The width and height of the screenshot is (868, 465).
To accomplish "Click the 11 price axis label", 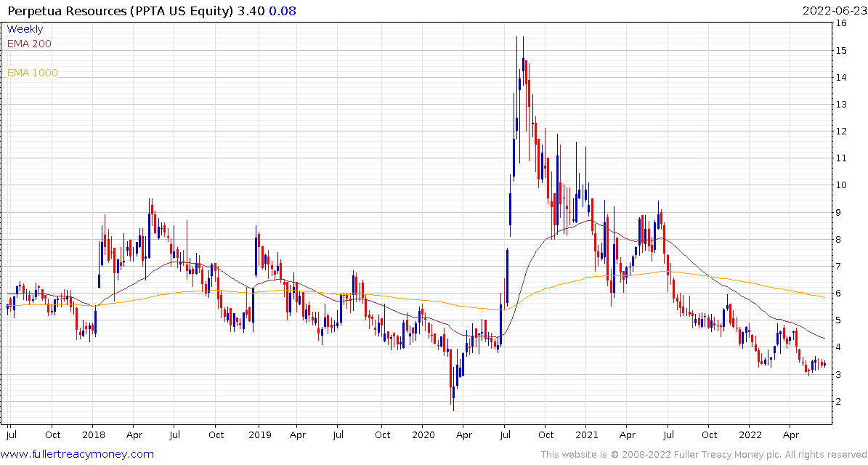I will click(841, 158).
